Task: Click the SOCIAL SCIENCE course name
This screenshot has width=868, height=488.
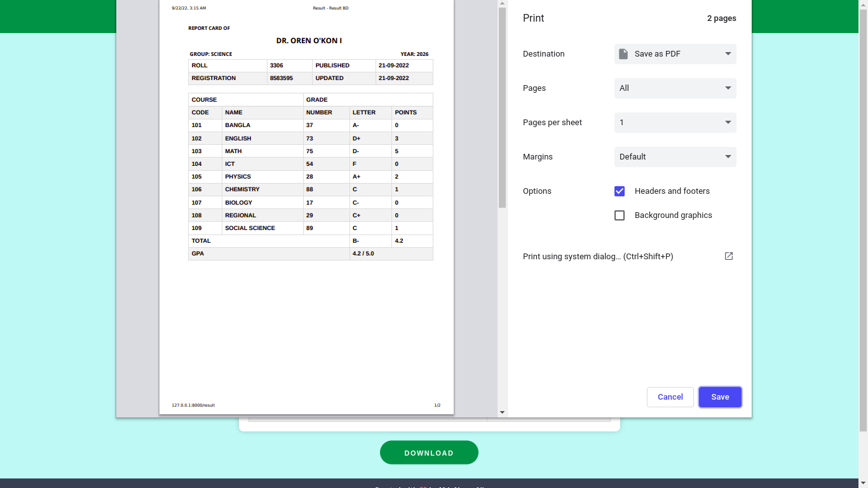Action: [x=250, y=228]
